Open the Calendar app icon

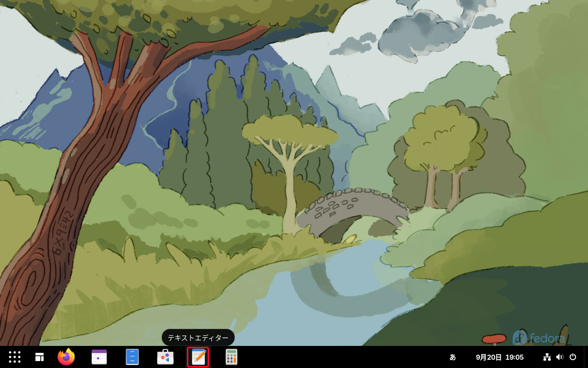(x=99, y=357)
